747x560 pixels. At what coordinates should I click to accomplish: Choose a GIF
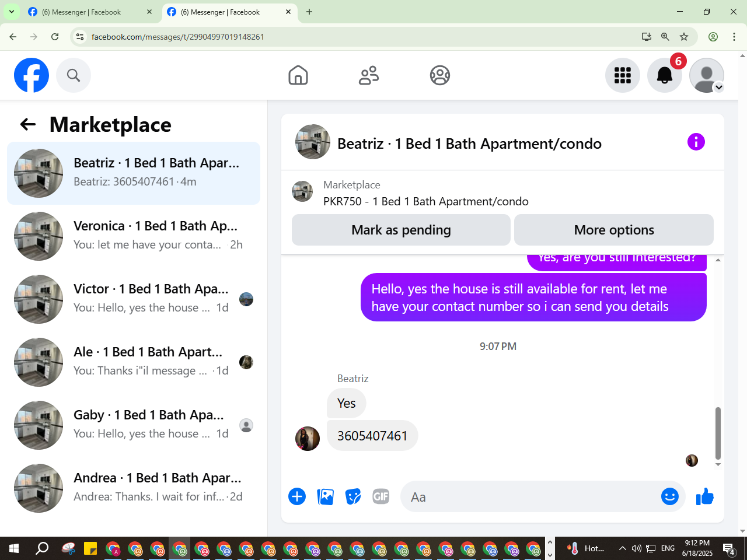coord(381,496)
